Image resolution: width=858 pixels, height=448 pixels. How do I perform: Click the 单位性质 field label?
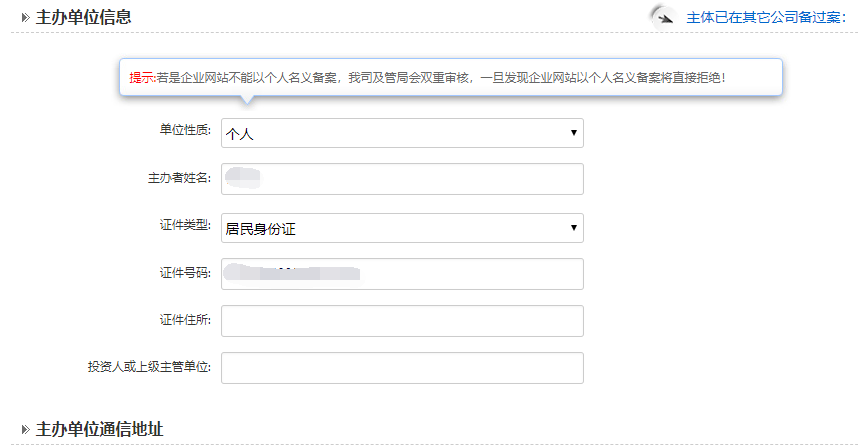pos(185,131)
